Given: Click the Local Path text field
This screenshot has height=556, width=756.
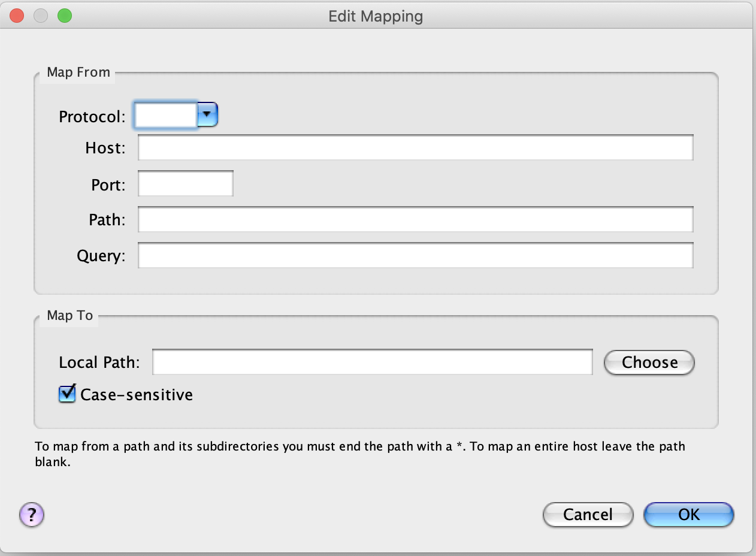Looking at the screenshot, I should (371, 362).
